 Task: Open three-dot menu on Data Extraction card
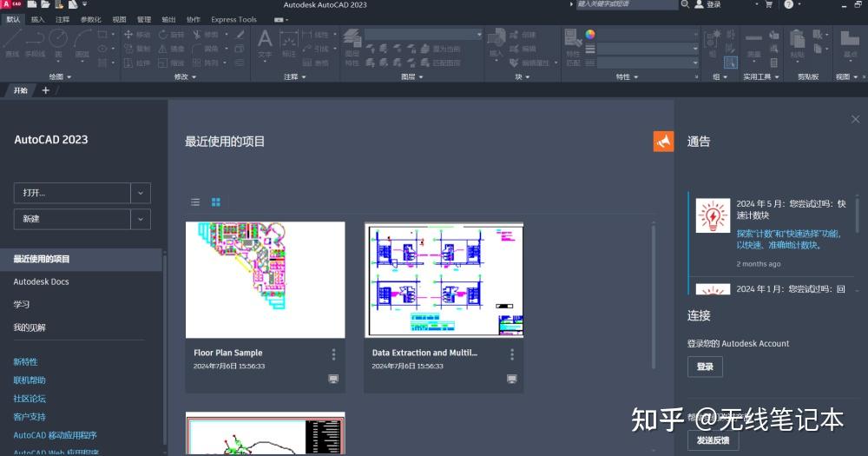[x=512, y=354]
